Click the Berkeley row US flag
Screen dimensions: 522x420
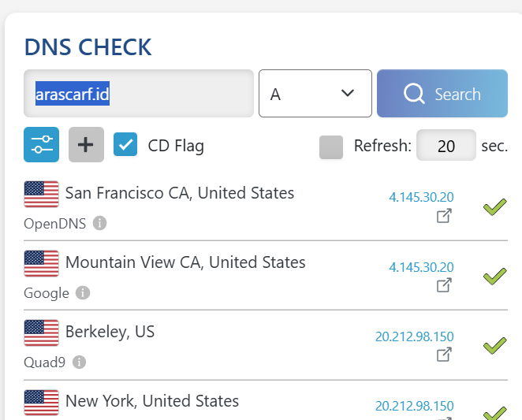[x=42, y=333]
